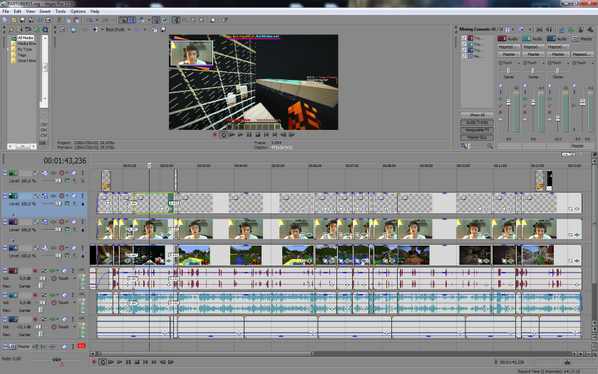Toggle Loop Playback in video preview transport
The width and height of the screenshot is (598, 374).
(223, 135)
